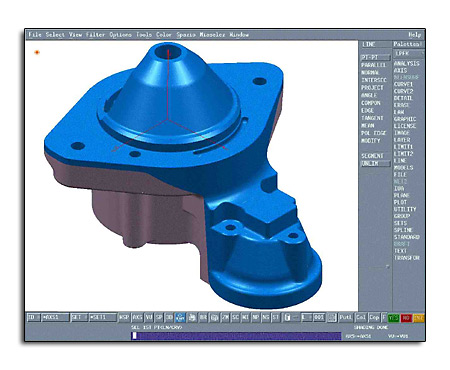The height and width of the screenshot is (370, 450).
Task: Click the purple progress bar at bottom
Action: (x=236, y=336)
